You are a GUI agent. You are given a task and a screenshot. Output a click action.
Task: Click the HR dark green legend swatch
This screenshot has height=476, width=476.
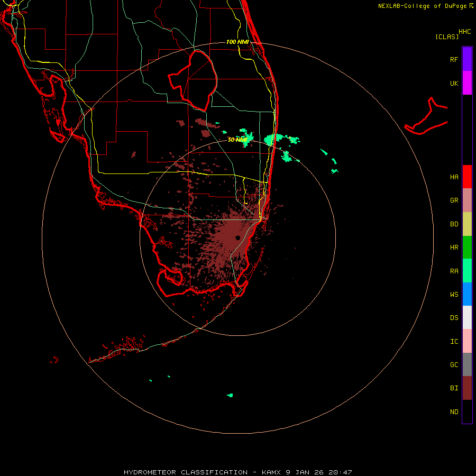(x=467, y=248)
